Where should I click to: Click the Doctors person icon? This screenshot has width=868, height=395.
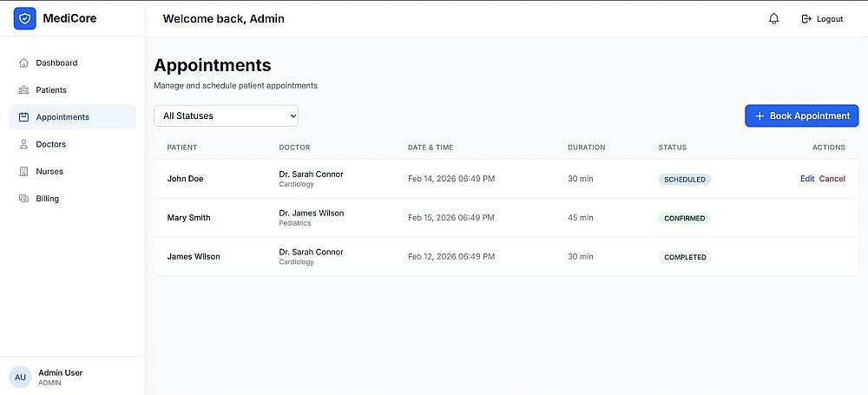click(x=23, y=144)
